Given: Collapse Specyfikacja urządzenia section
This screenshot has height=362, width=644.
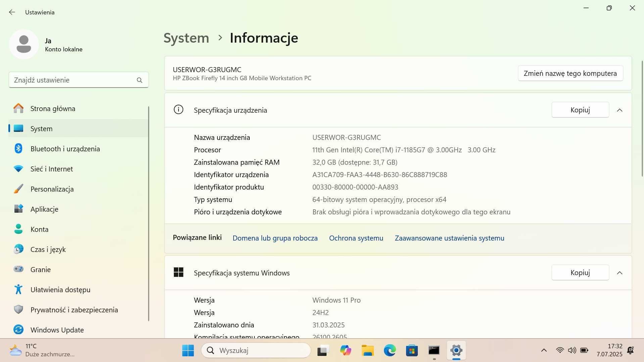Looking at the screenshot, I should pos(620,110).
